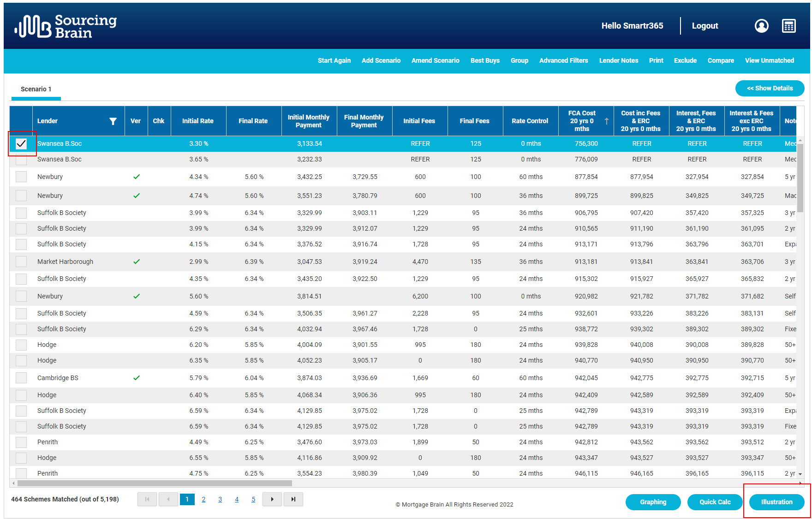Sort by Rate Control column header
The width and height of the screenshot is (812, 519).
tap(530, 121)
